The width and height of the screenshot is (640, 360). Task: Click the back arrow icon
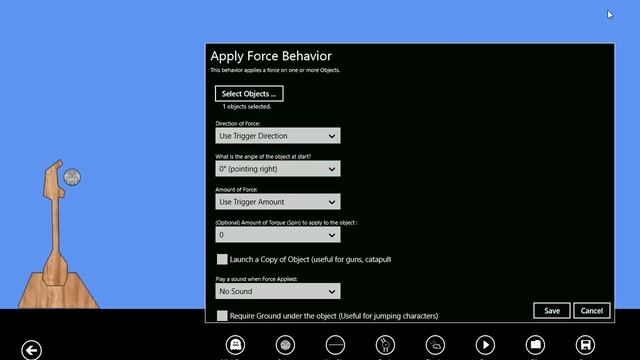[x=31, y=350]
